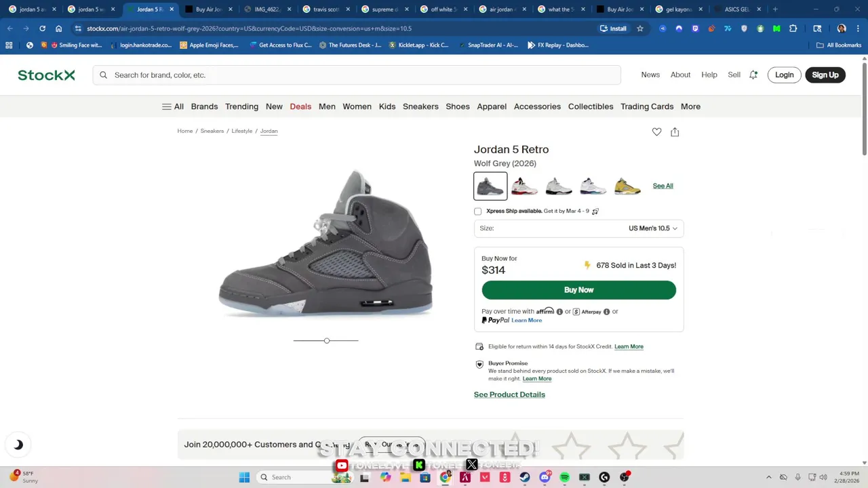The height and width of the screenshot is (488, 868).
Task: Click the search magnifier icon in StockX search bar
Action: [104, 75]
